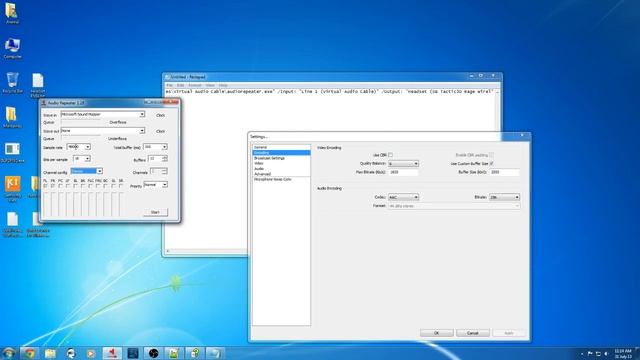The height and width of the screenshot is (360, 640).
Task: Open Notepad's Help menu
Action: click(x=223, y=85)
